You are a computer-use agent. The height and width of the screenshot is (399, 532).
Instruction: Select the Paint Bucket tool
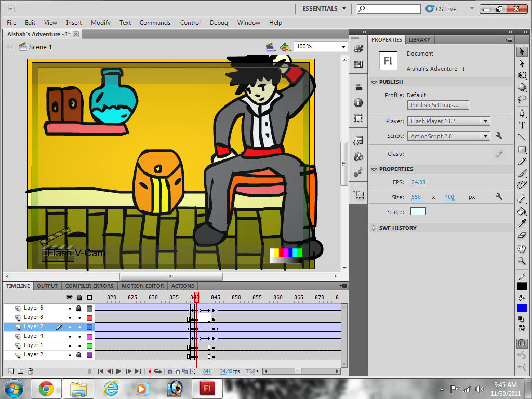(522, 211)
